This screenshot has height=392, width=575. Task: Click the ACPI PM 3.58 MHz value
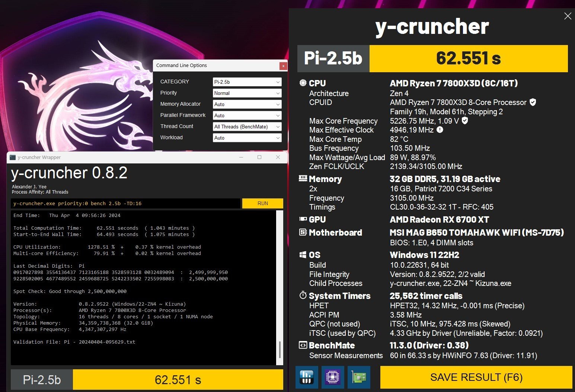(405, 315)
